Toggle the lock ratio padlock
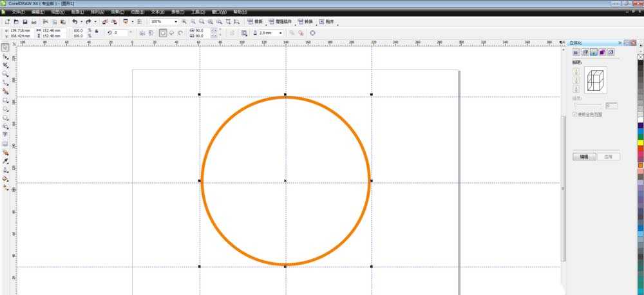Image resolution: width=644 pixels, height=295 pixels. [x=97, y=31]
